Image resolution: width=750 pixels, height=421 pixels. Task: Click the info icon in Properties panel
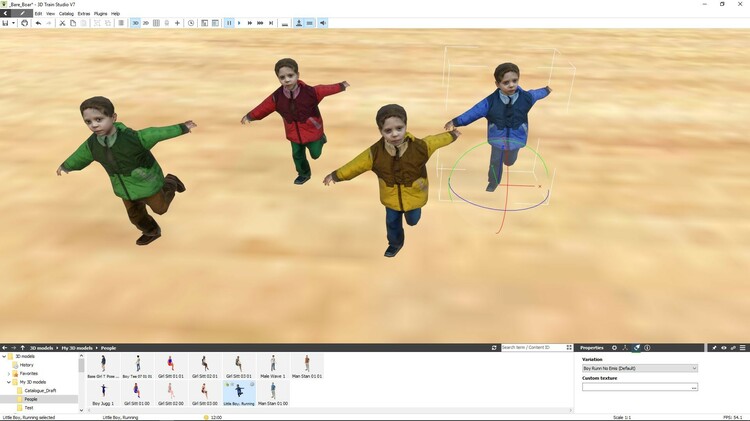click(647, 348)
